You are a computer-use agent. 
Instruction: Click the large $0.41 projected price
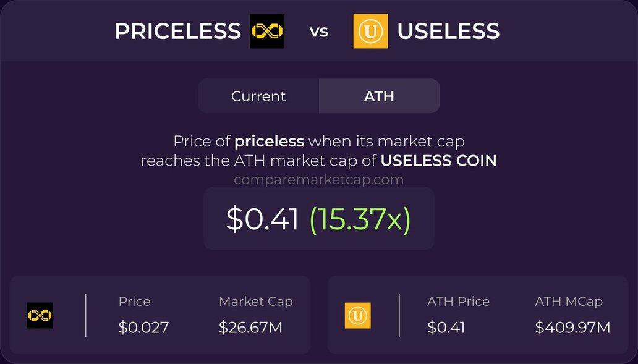point(263,219)
